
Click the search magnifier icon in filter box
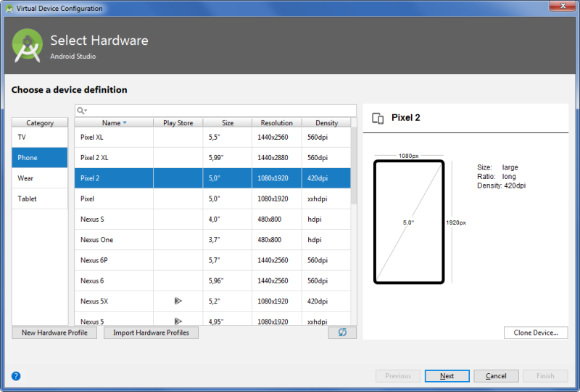coord(81,111)
